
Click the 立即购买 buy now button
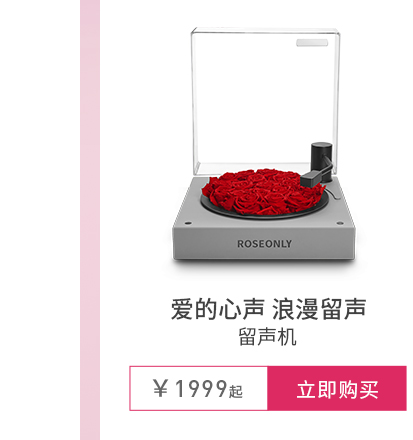(337, 389)
